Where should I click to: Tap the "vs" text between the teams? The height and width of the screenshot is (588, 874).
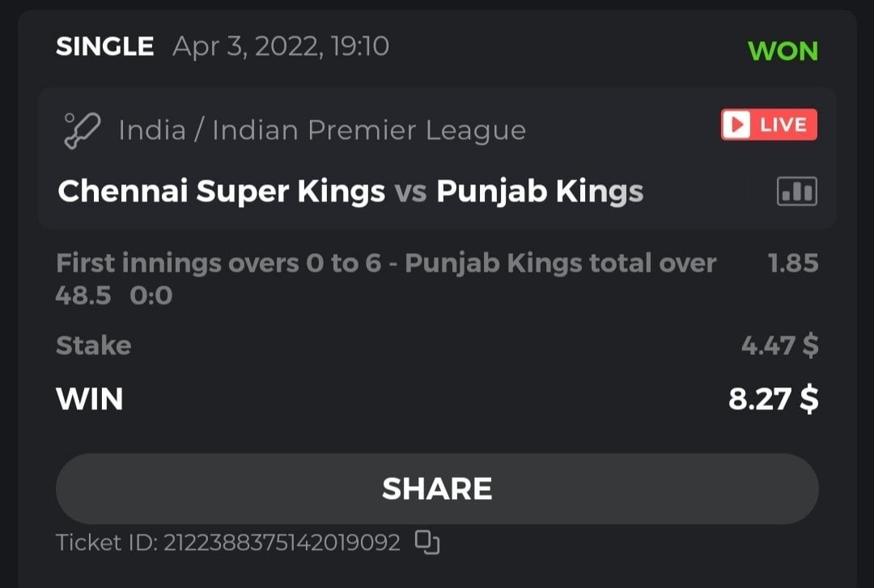click(410, 192)
